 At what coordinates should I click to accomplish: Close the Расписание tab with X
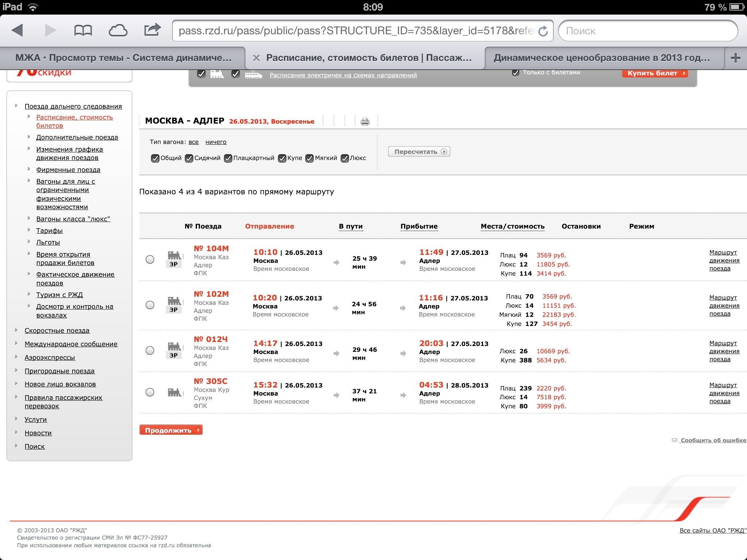256,58
